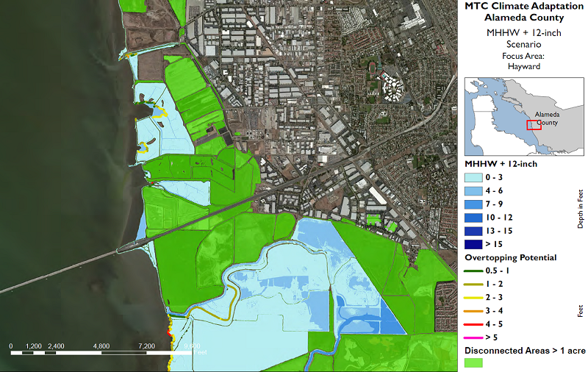Click the 0.5 - 1 overtopping line symbol
Image resolution: width=588 pixels, height=372 pixels.
tap(476, 272)
